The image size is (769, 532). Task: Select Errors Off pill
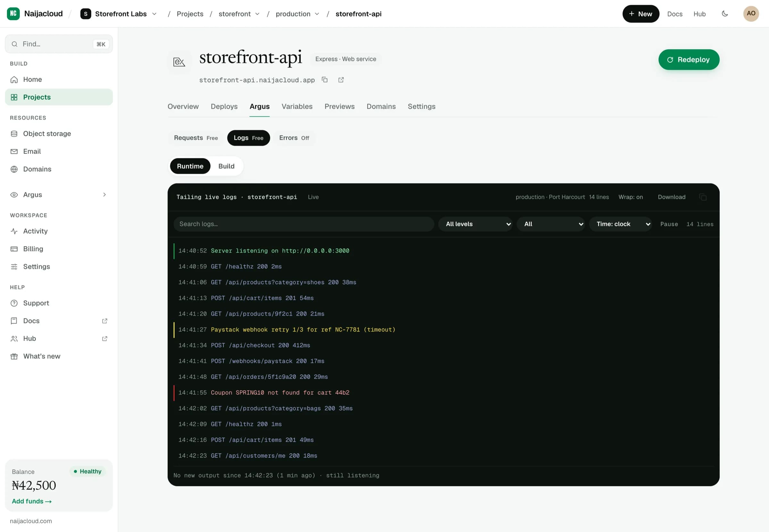(x=294, y=138)
